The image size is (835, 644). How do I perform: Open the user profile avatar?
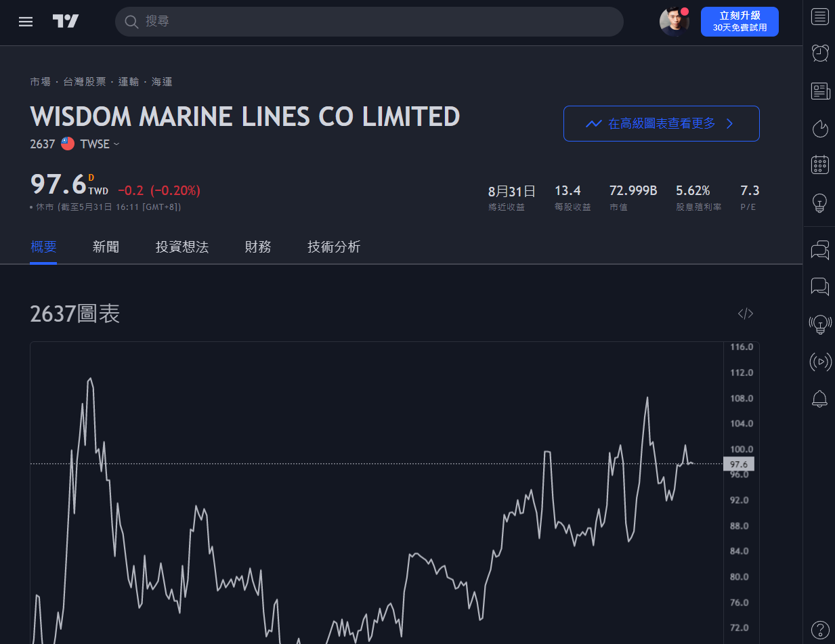pos(674,22)
